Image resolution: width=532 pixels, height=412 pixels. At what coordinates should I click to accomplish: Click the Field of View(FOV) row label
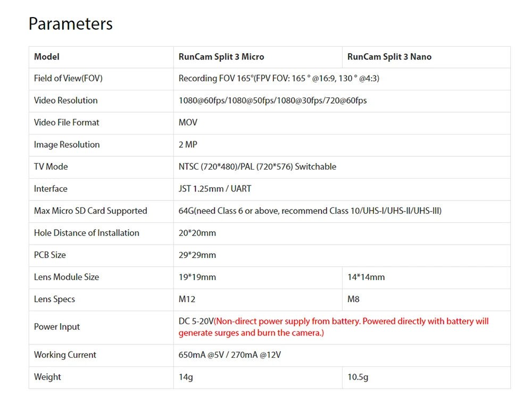pos(68,79)
